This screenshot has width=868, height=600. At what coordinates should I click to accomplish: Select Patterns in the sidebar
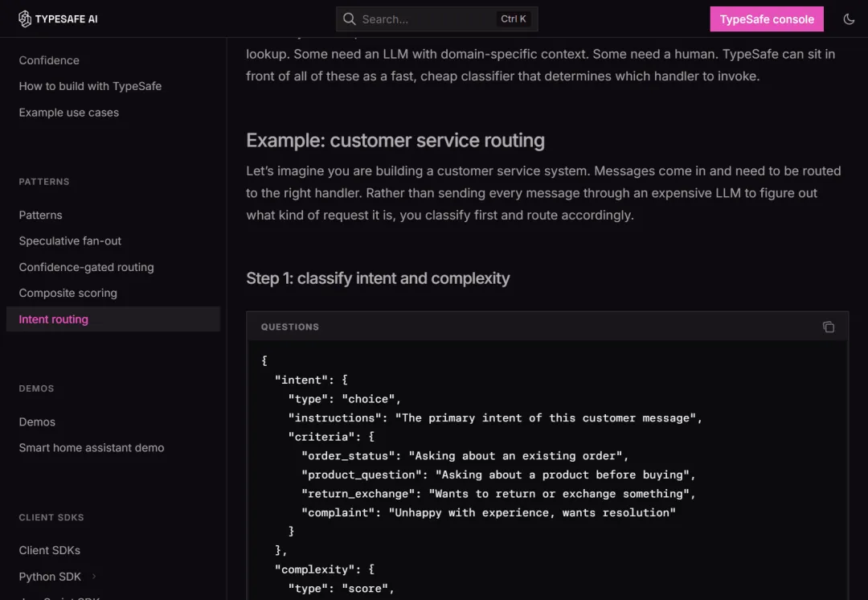coord(40,215)
